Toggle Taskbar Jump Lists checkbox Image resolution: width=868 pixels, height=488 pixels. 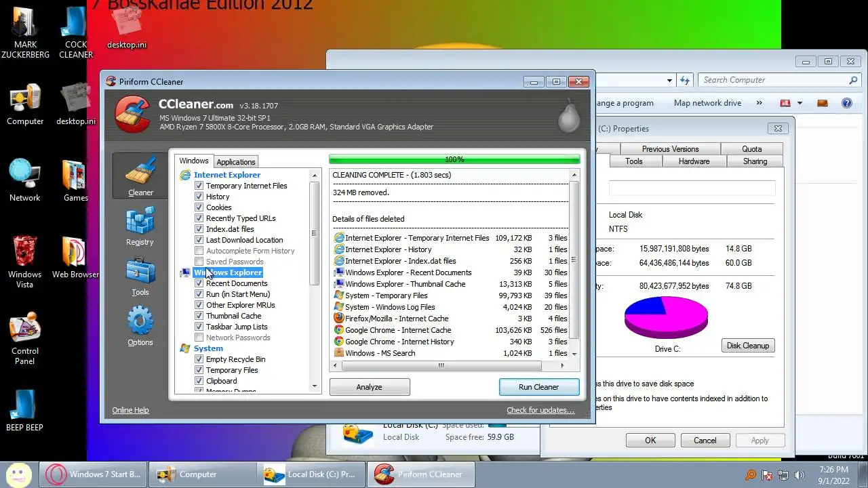point(199,327)
